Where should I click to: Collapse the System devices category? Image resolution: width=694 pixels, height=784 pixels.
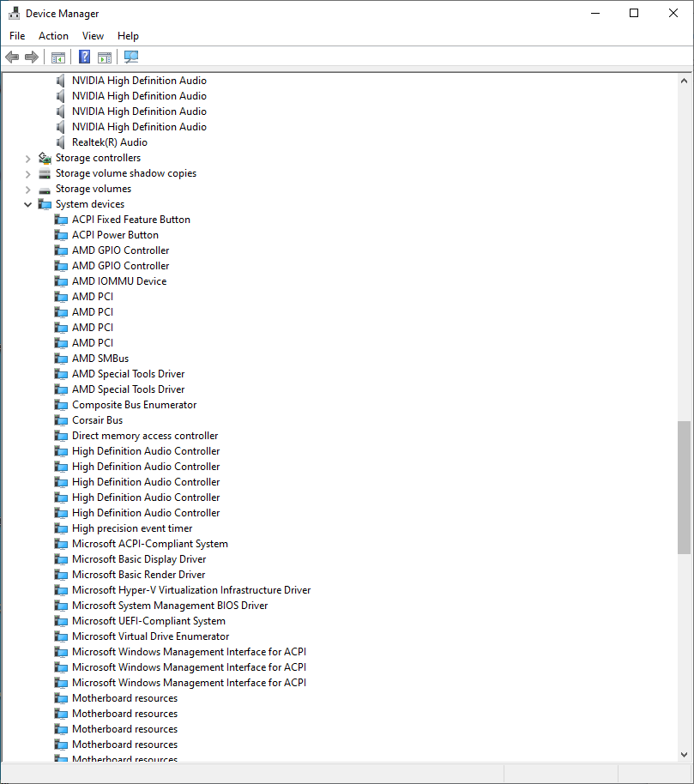(x=28, y=204)
